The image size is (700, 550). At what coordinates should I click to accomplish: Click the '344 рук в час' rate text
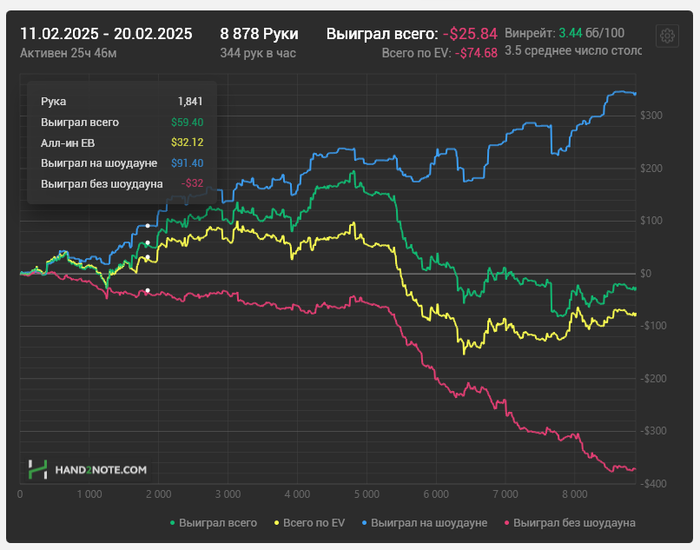(258, 53)
